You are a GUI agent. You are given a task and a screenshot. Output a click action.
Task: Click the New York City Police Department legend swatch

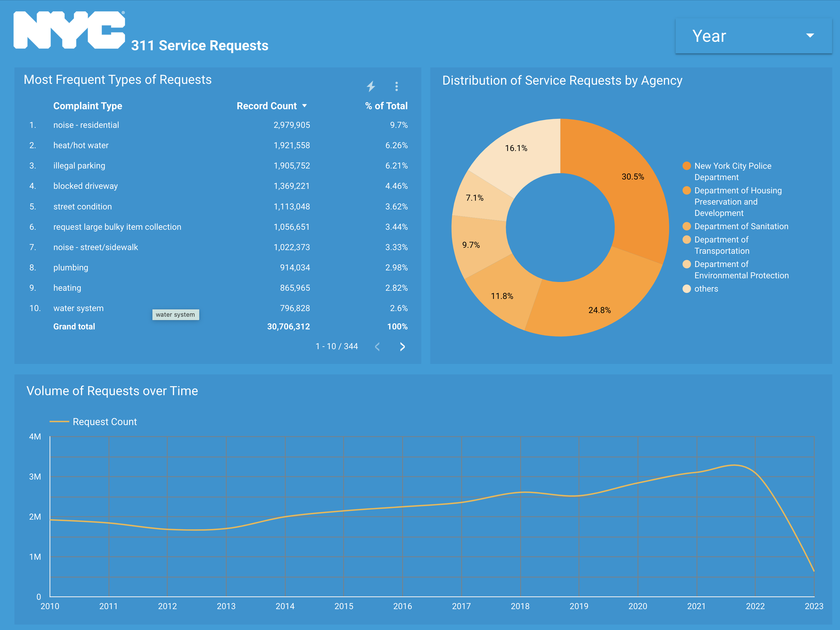click(686, 166)
